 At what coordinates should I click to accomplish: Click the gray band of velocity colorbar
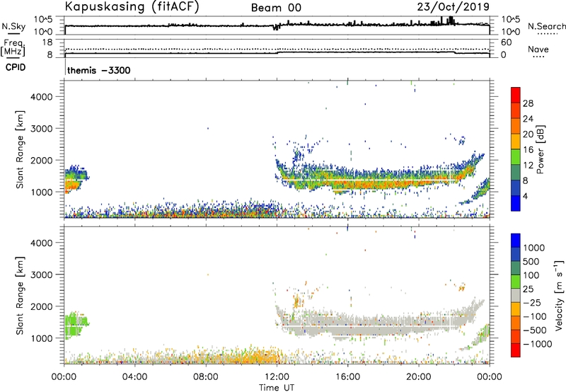click(x=516, y=295)
